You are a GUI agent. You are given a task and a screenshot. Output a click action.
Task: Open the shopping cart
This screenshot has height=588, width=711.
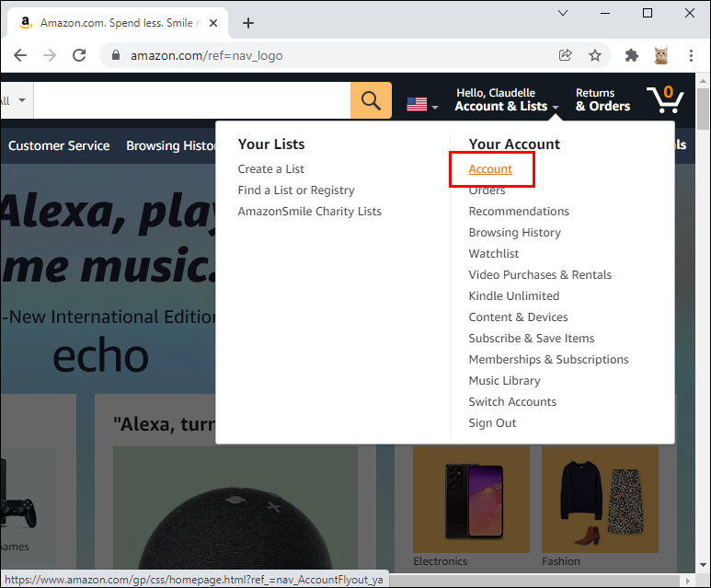point(665,99)
